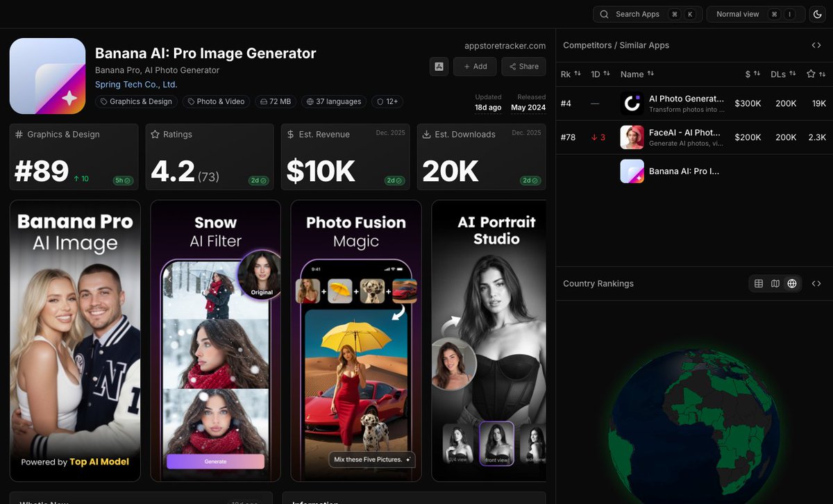This screenshot has width=833, height=504.
Task: Click the 2.3K ratings cell
Action: (817, 137)
